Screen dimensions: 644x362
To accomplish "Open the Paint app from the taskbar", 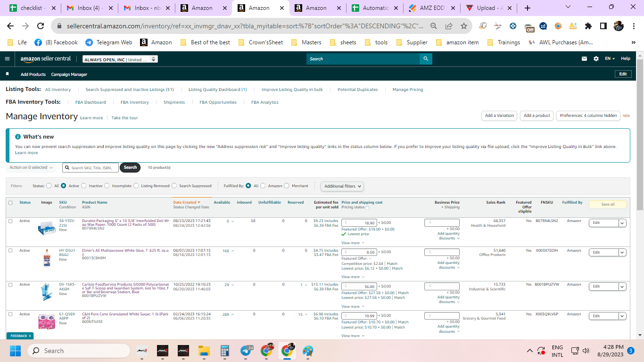I will click(x=308, y=351).
